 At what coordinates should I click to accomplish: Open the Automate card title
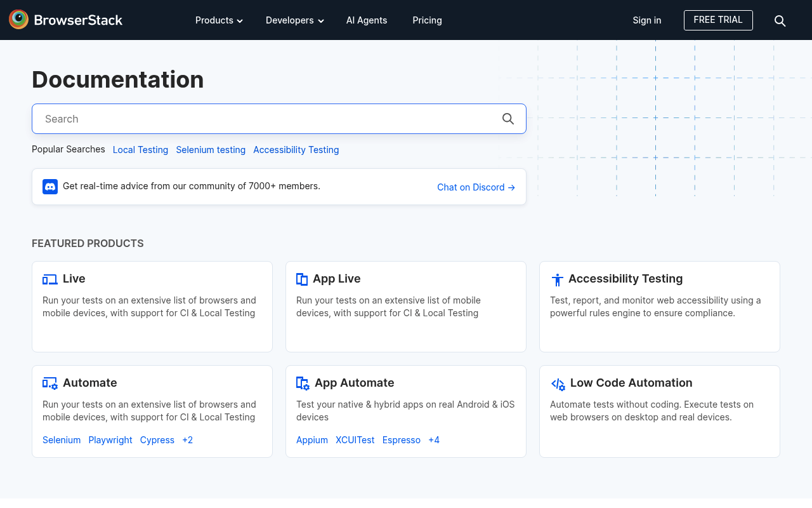pos(90,383)
